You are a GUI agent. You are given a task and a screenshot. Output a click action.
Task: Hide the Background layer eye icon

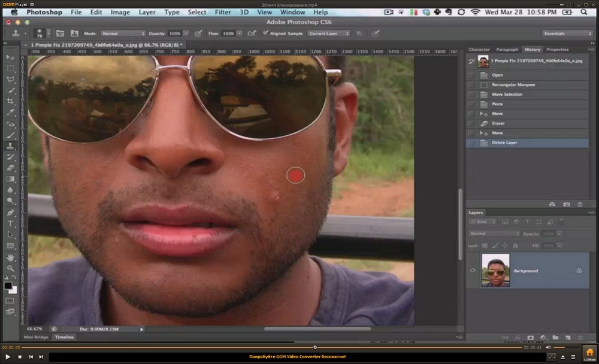tap(473, 270)
